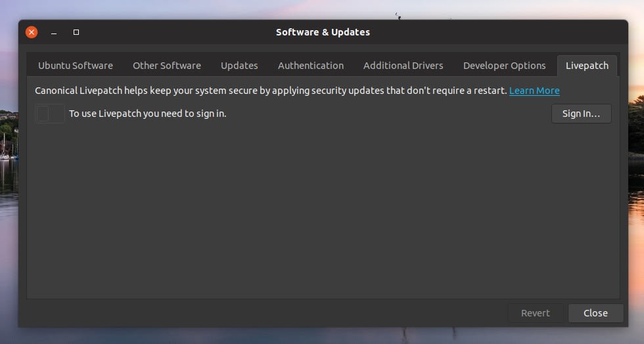Click the Sign In… button
Image resolution: width=644 pixels, height=344 pixels.
(x=581, y=114)
